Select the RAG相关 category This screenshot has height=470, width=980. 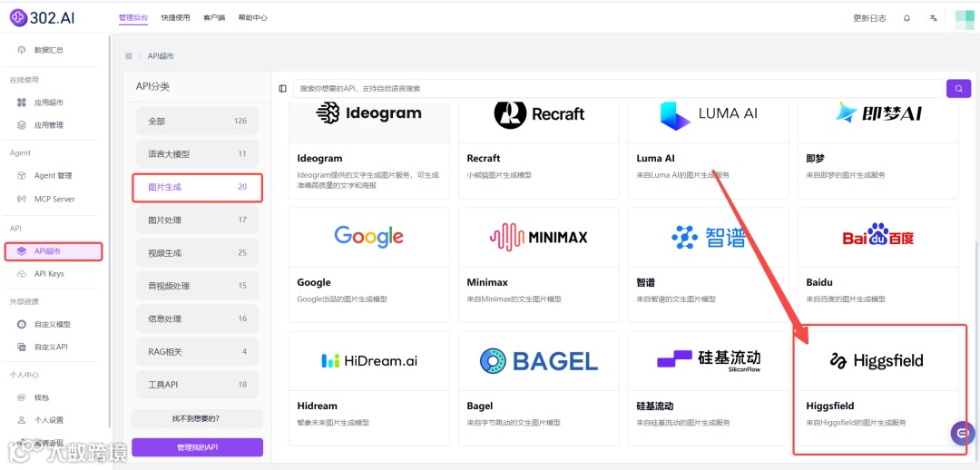click(x=198, y=352)
